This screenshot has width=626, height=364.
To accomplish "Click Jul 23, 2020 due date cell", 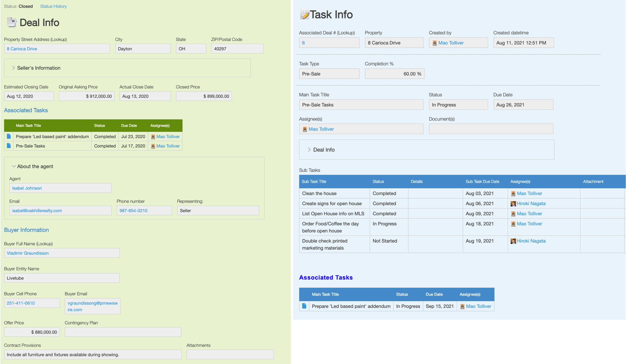I will [x=133, y=137].
